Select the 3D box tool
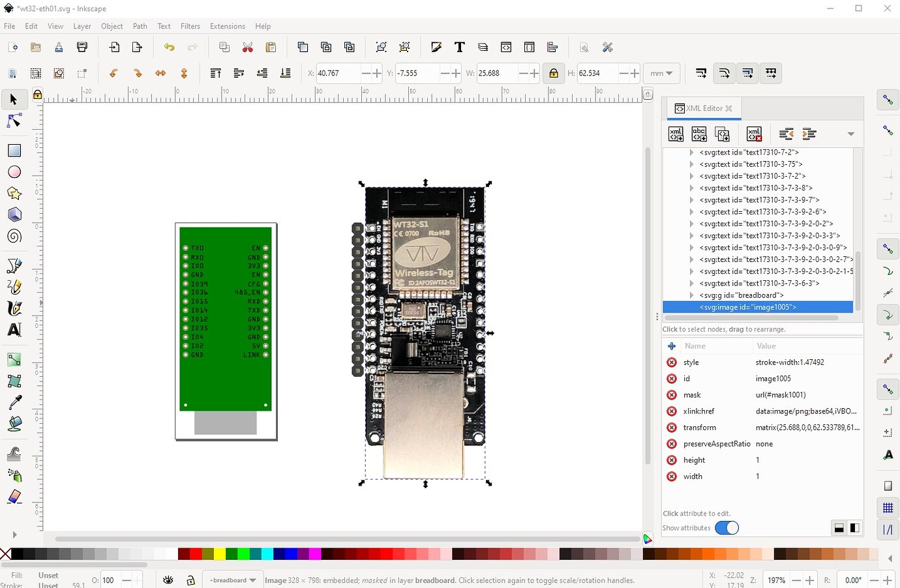 (14, 215)
